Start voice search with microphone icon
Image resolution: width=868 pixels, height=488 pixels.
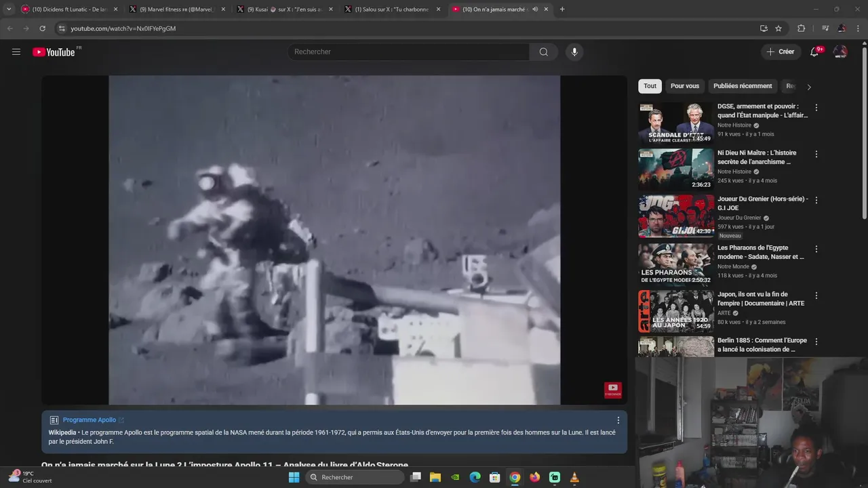tap(574, 52)
